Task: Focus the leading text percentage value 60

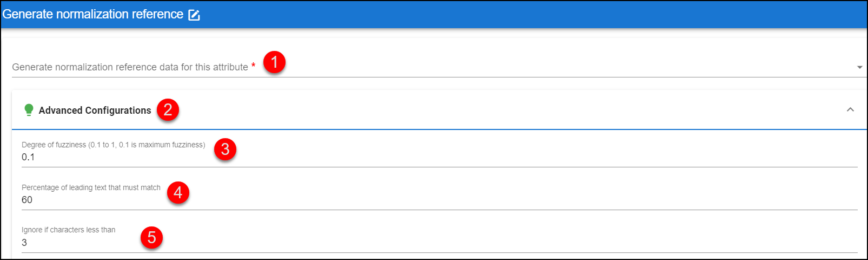Action: coord(439,200)
